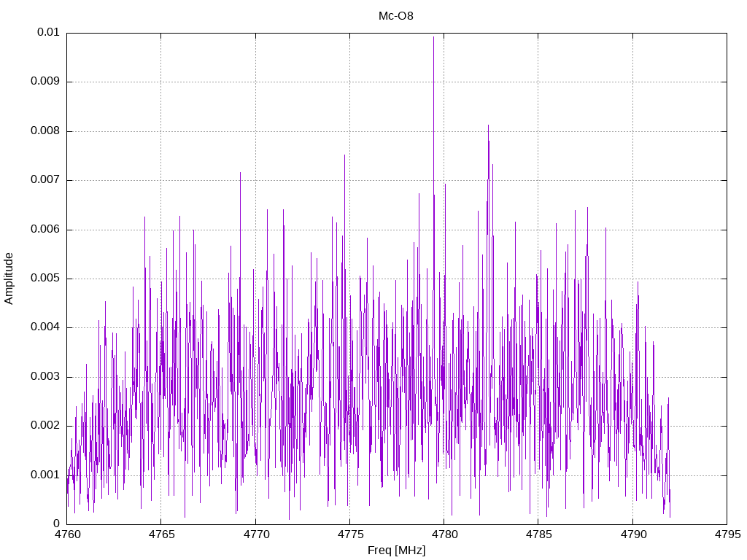Click the 4760 x-axis tick label
747x560 pixels.
tap(67, 534)
